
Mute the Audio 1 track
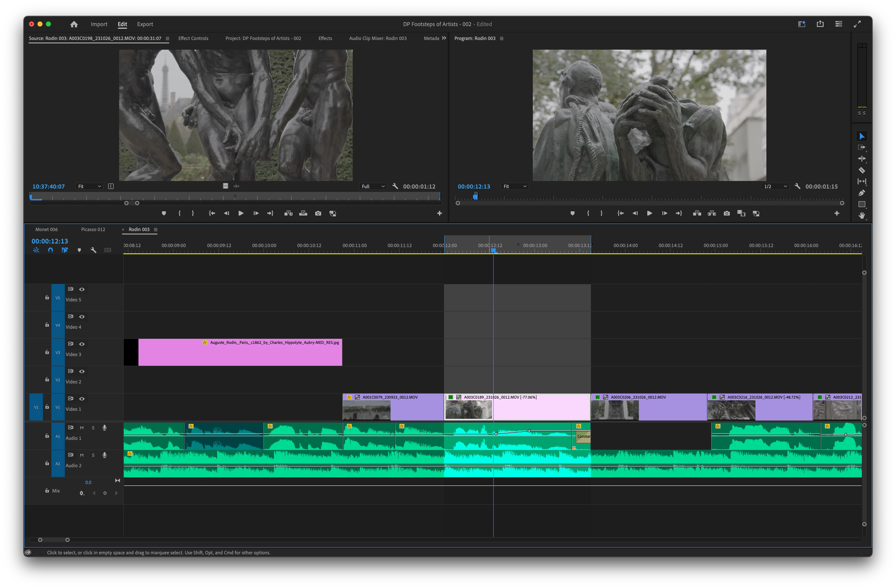tap(82, 428)
